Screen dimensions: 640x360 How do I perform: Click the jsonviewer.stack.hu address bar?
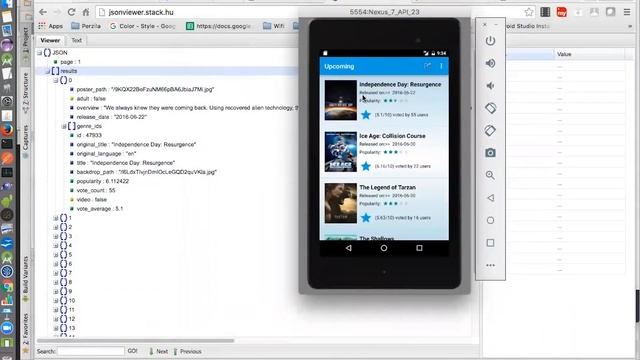(x=309, y=12)
